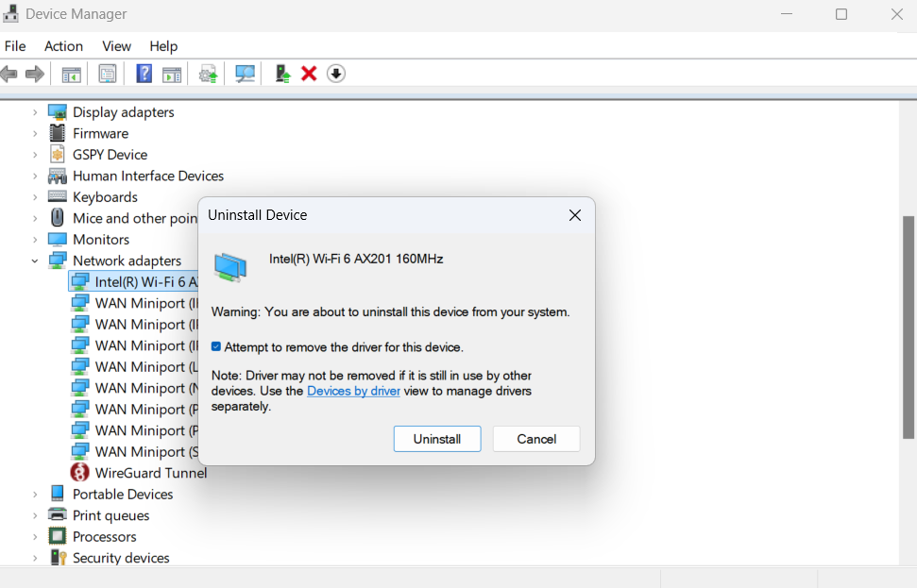Follow the Devices by driver link
This screenshot has width=917, height=588.
[x=353, y=391]
